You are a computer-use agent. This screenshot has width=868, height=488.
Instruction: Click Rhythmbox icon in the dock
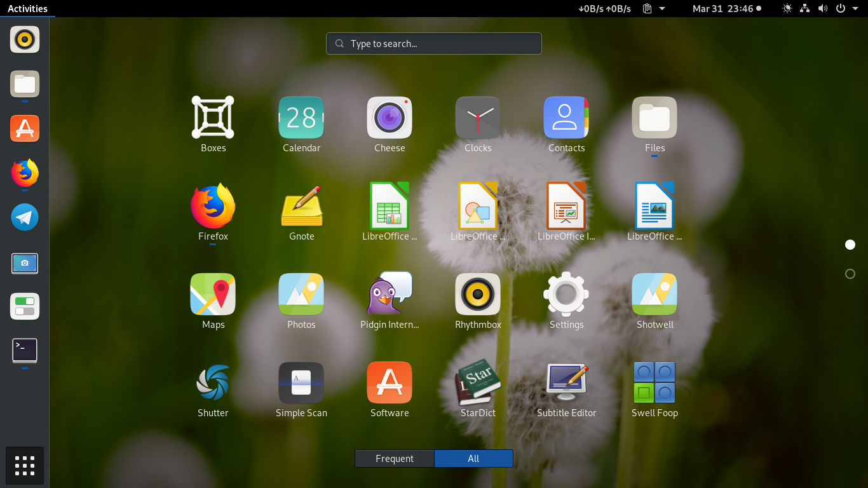[25, 39]
